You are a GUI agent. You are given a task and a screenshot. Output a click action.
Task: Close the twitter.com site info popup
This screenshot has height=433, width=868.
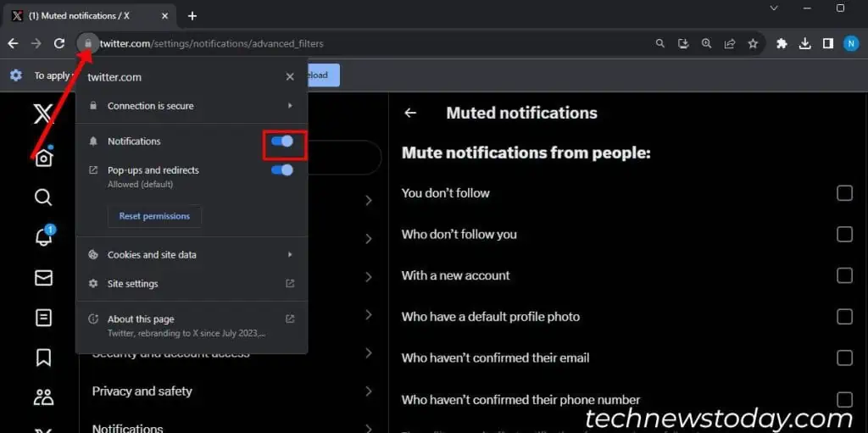[x=290, y=77]
